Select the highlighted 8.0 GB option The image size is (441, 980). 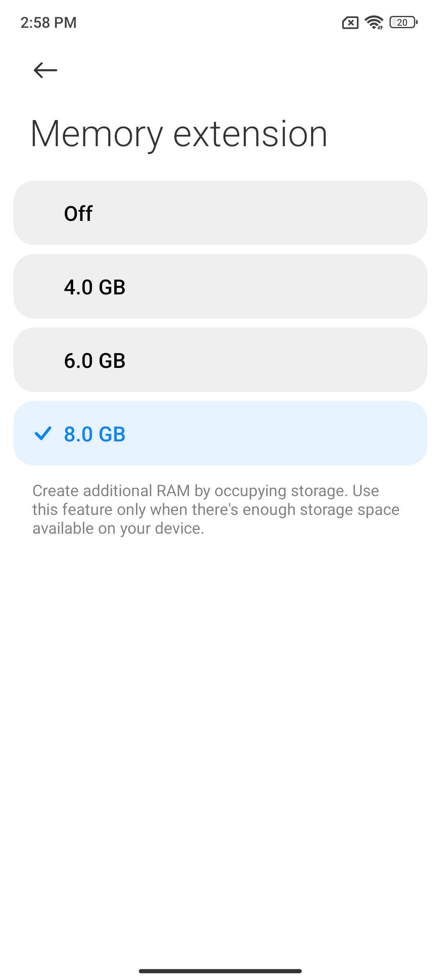220,433
